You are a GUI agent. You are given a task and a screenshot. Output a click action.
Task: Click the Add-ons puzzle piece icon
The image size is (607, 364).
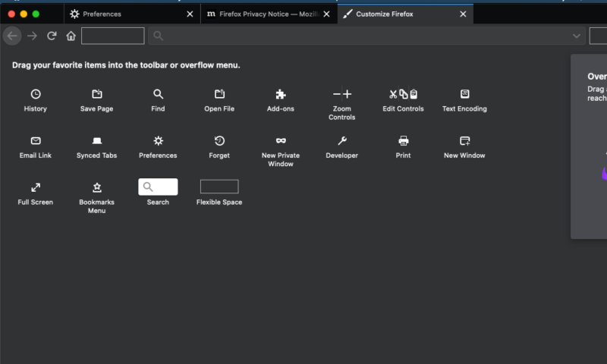[281, 94]
